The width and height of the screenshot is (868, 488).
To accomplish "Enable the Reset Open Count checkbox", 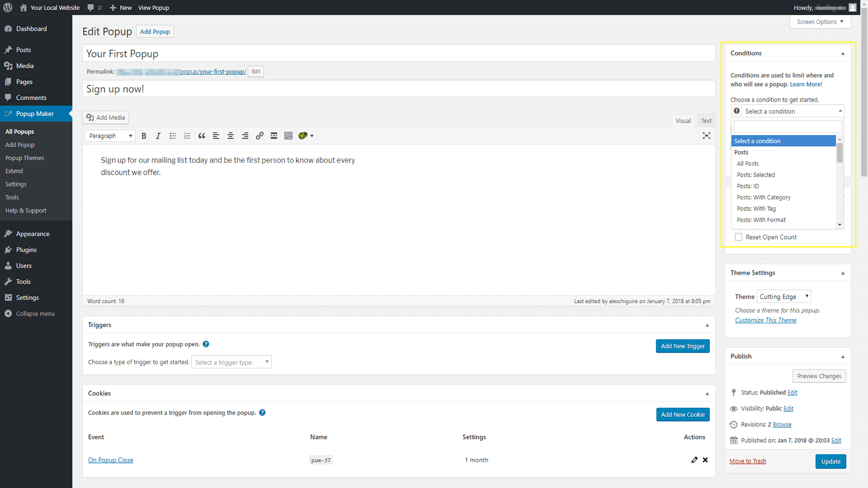I will [738, 237].
